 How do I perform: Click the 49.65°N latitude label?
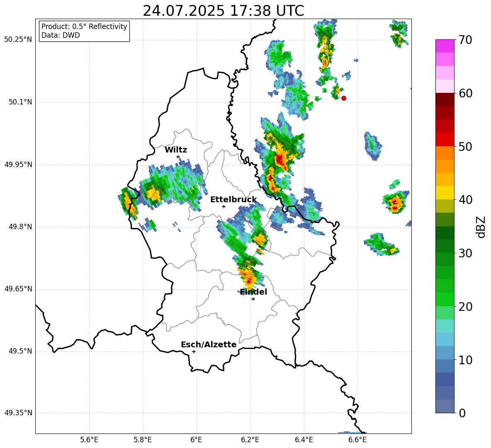(18, 289)
